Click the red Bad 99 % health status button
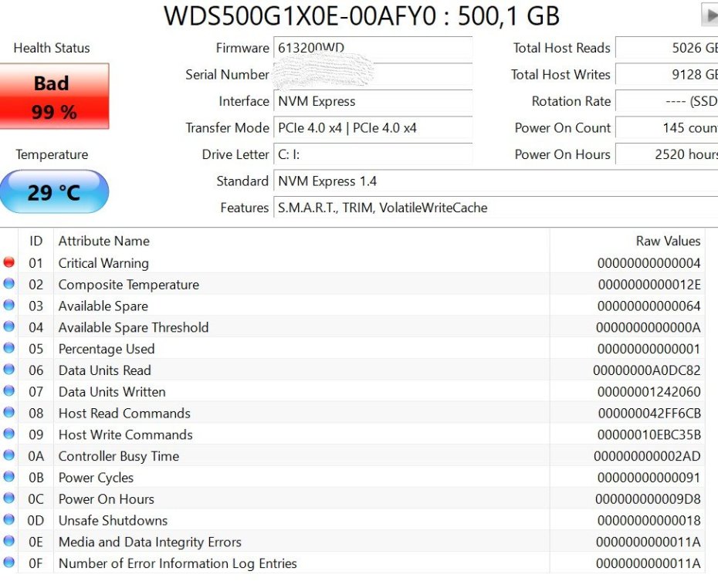 pyautogui.click(x=54, y=96)
